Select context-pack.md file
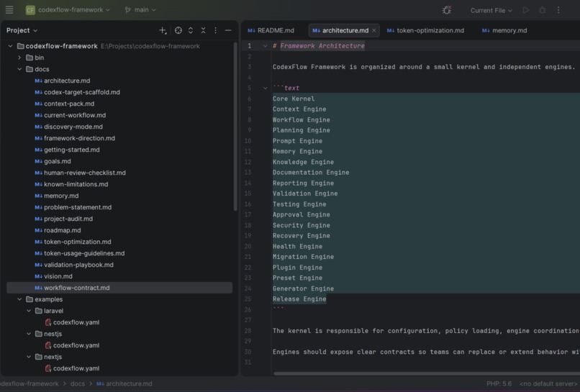 click(64, 104)
